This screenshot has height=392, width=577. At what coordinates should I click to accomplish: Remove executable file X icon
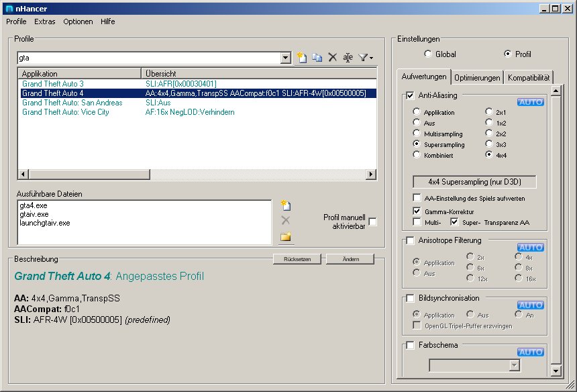pos(286,220)
